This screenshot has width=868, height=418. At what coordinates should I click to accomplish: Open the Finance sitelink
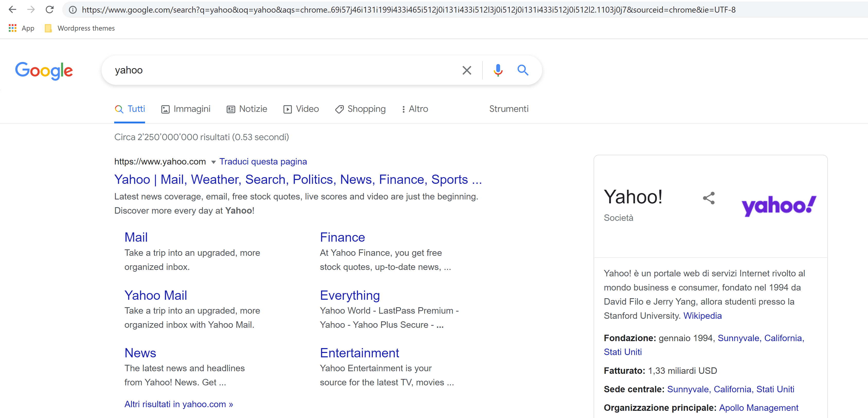coord(342,238)
